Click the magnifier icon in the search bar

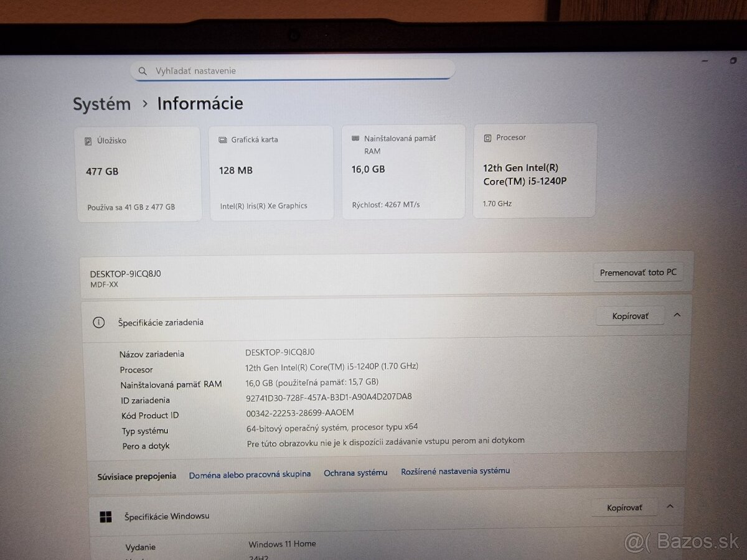(x=143, y=70)
